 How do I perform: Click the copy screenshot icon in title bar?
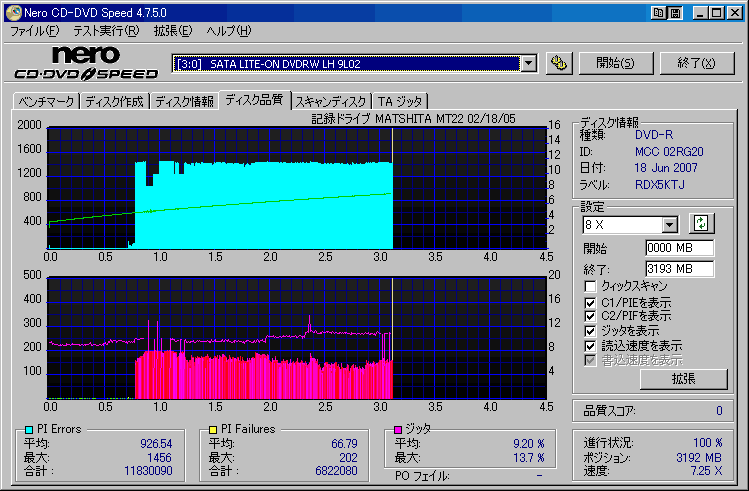pyautogui.click(x=658, y=13)
